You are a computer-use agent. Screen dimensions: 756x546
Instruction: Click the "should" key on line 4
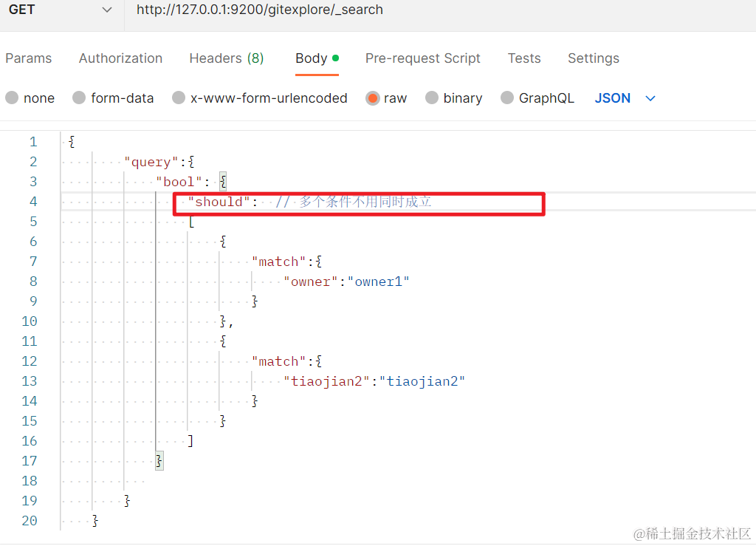(219, 202)
